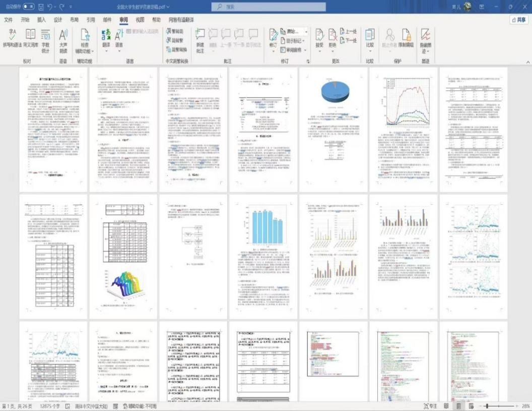This screenshot has height=411, width=532.
Task: Switch to the 插入 tab
Action: (41, 20)
